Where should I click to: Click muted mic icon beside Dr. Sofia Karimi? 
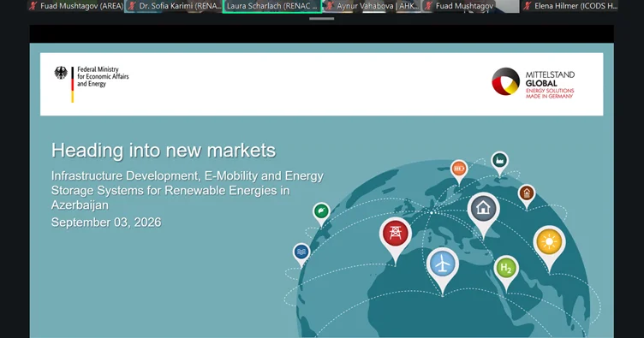132,6
